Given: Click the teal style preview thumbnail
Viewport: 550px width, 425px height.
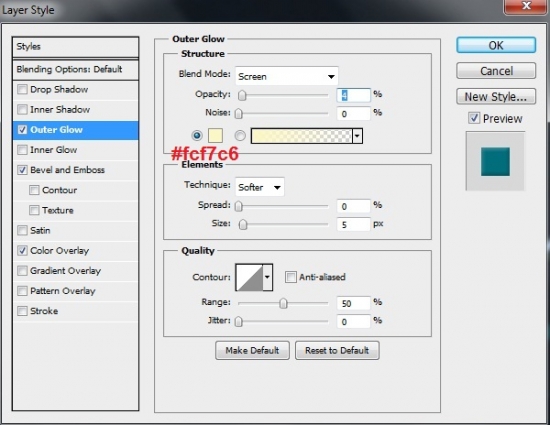Looking at the screenshot, I should [495, 161].
